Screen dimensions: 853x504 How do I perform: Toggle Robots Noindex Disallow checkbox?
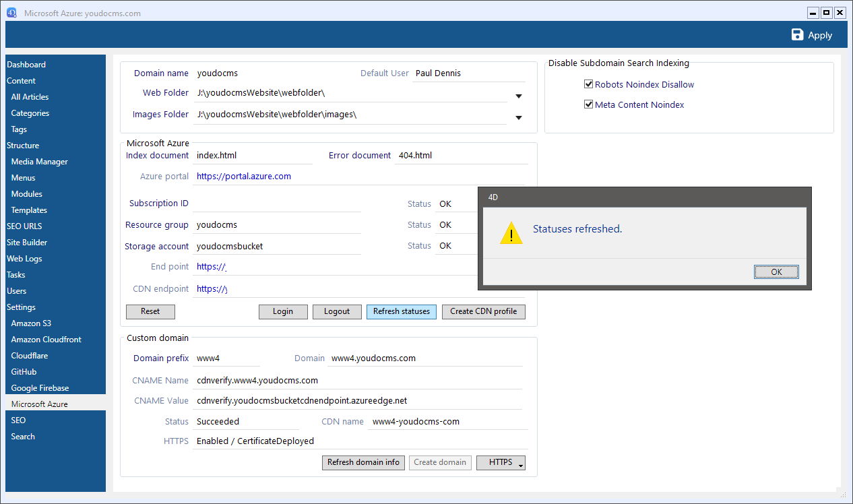[588, 85]
